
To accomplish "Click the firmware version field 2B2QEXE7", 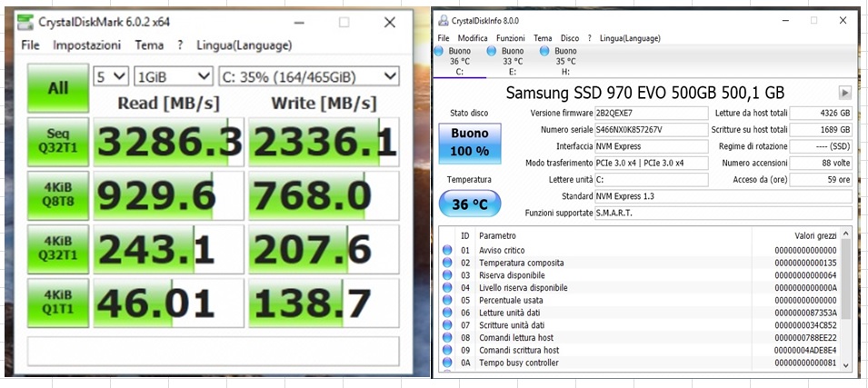I will tap(651, 114).
